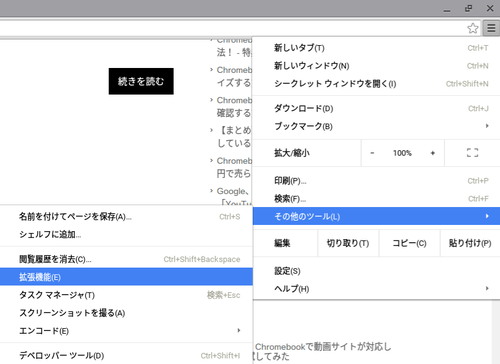
Task: Click the 100% zoom value
Action: click(402, 153)
